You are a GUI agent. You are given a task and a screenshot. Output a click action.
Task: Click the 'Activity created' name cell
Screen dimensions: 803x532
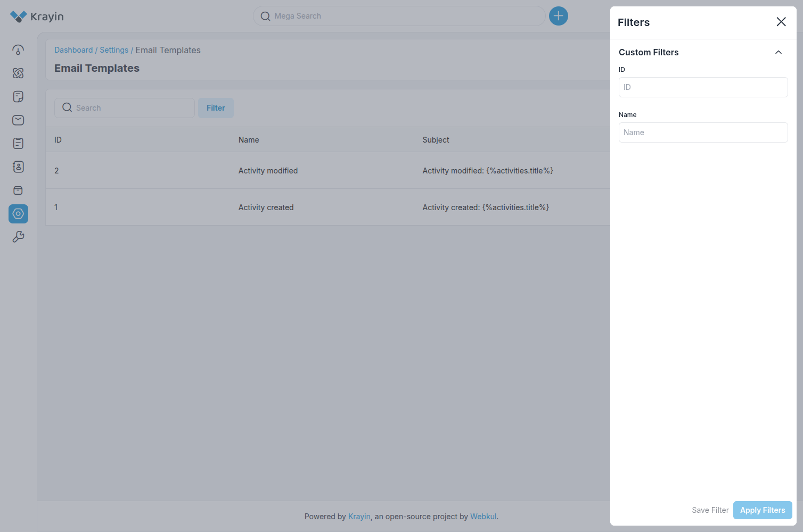266,207
